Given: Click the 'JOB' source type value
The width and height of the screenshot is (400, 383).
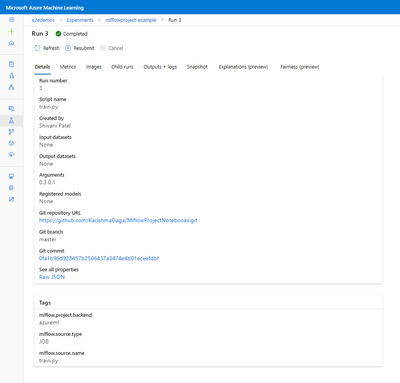Looking at the screenshot, I should [x=44, y=342].
